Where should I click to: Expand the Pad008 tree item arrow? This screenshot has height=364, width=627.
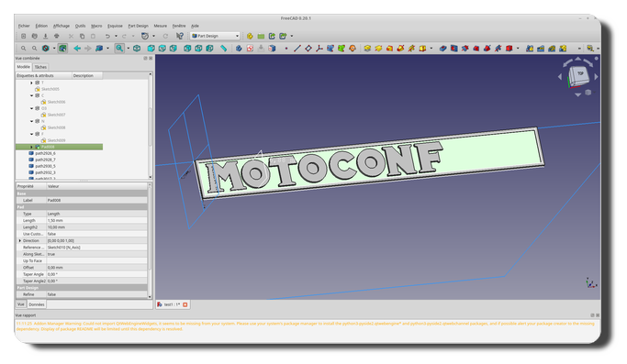(31, 147)
